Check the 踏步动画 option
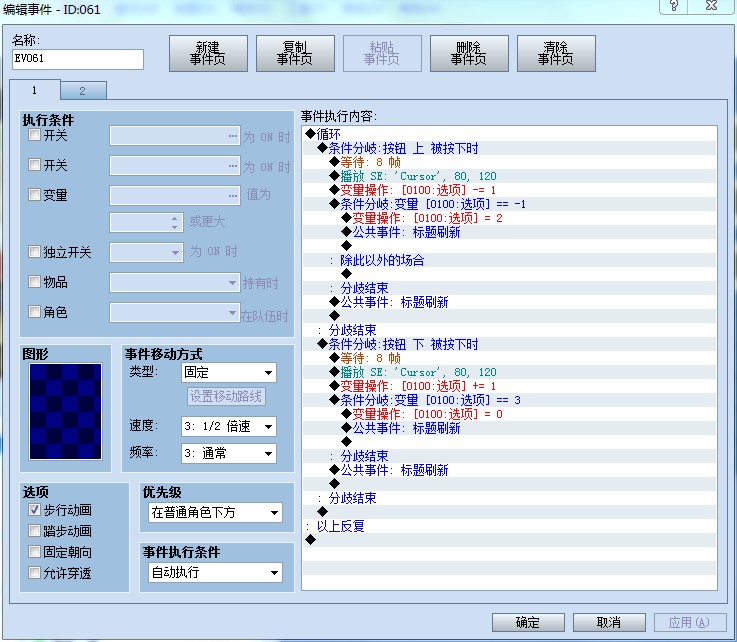 [x=34, y=531]
